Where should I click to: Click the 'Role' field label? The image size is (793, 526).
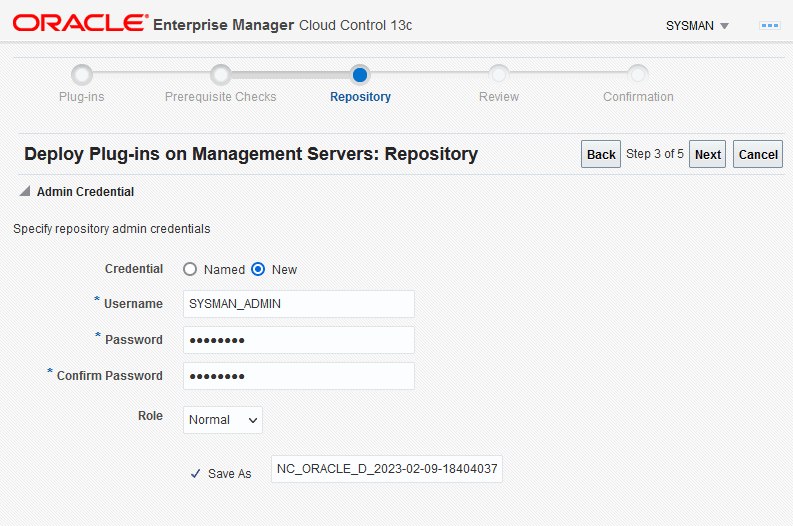(150, 416)
